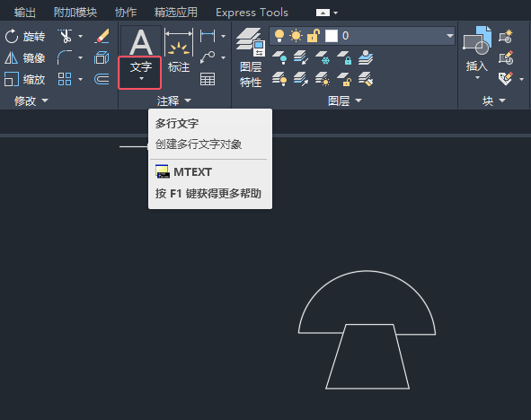531x420 pixels.
Task: Click the Layer Merge brush icon
Action: 366,79
